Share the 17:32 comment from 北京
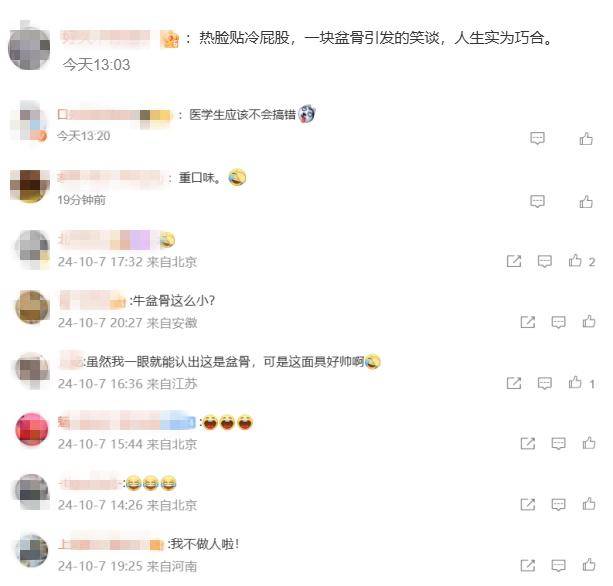This screenshot has height=586, width=613. point(514,261)
